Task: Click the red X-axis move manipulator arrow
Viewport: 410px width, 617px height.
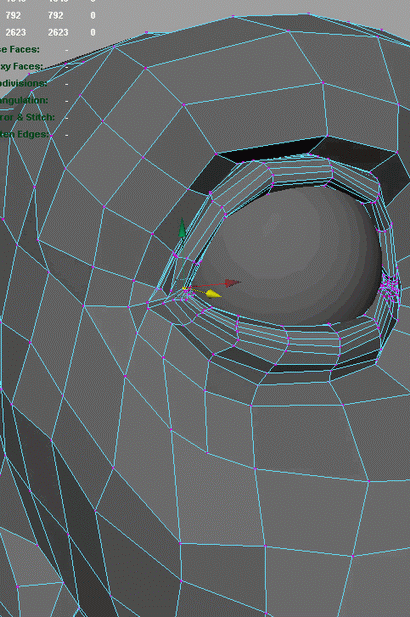Action: point(232,283)
